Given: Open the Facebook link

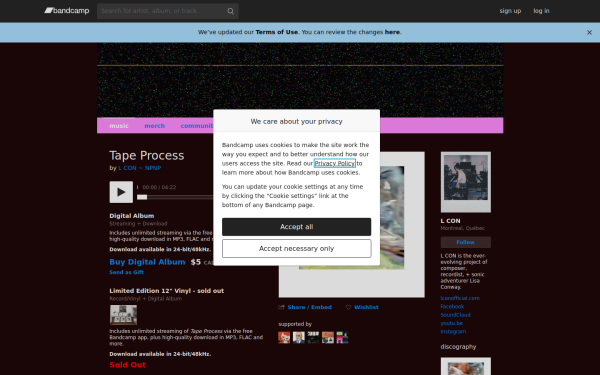Looking at the screenshot, I should pos(452,307).
